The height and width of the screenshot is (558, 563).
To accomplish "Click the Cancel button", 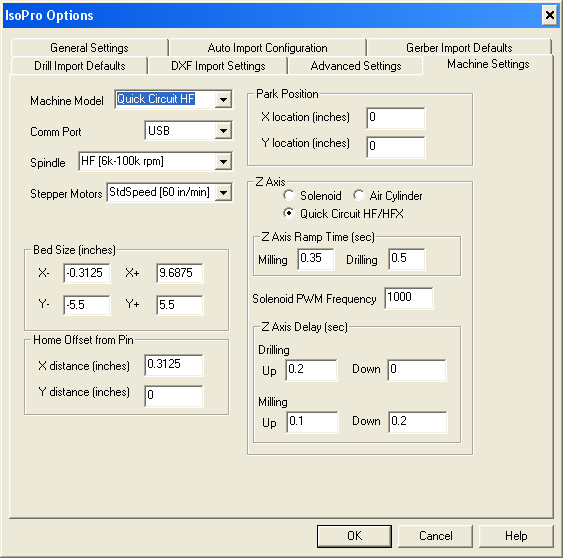I will 435,536.
